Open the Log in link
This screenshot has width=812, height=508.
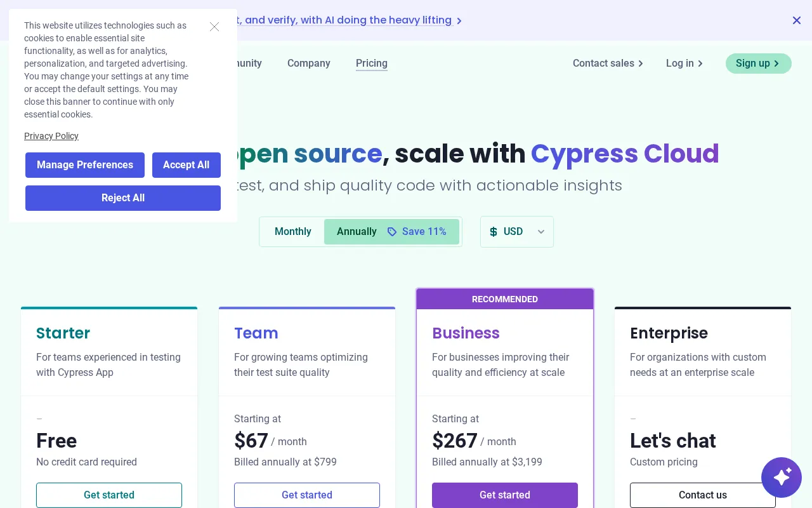[x=684, y=63]
